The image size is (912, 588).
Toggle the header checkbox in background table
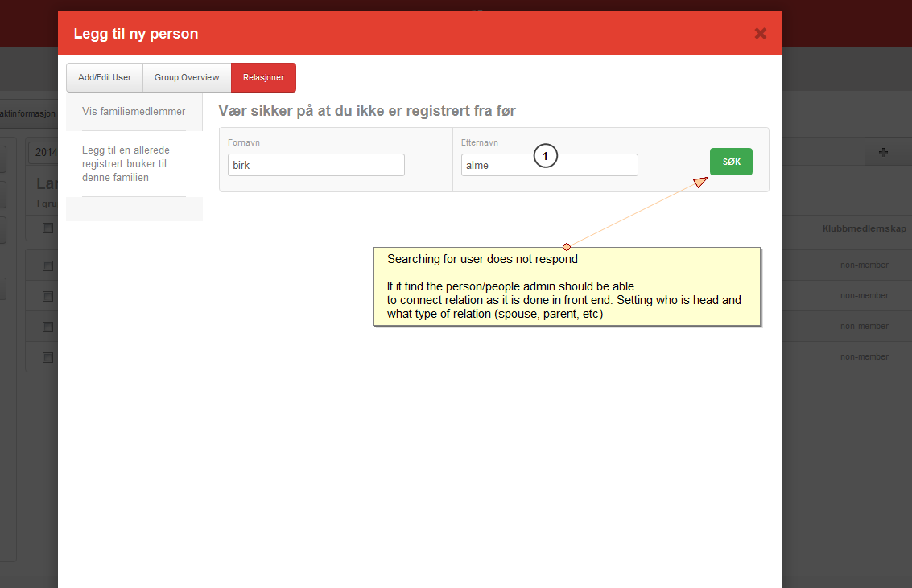(47, 228)
